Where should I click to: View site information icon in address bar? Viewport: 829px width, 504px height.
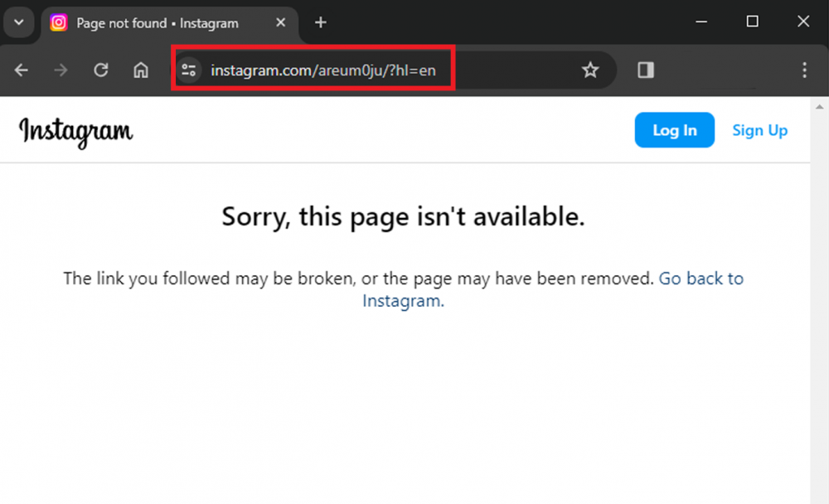189,70
